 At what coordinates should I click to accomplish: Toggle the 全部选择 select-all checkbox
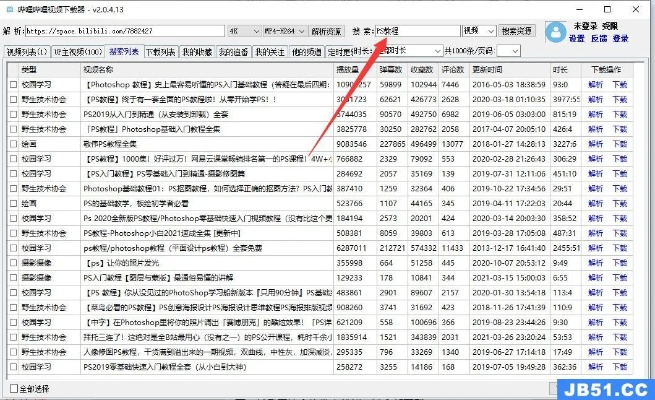tap(13, 387)
